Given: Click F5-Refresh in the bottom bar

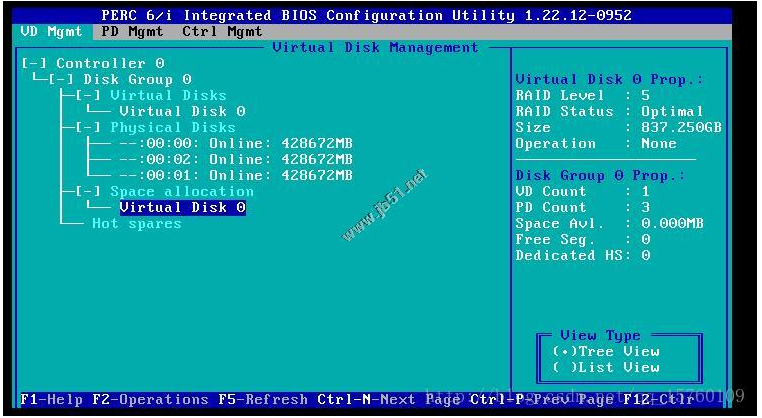Looking at the screenshot, I should [x=262, y=400].
